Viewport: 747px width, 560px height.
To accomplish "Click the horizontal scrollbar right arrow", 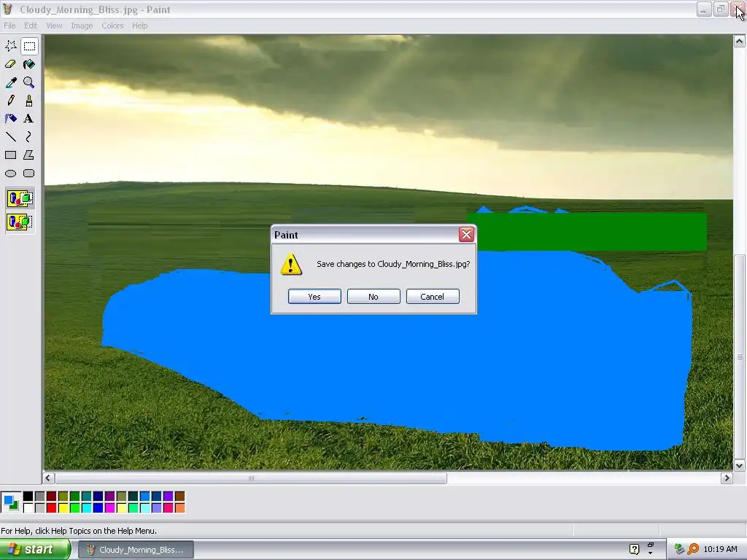I will pyautogui.click(x=727, y=478).
